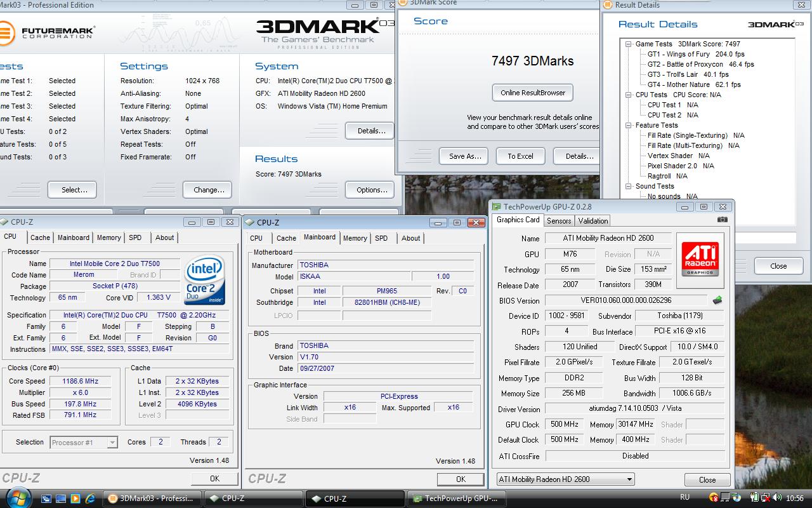812x508 pixels.
Task: Open SPD tab in left CPU-Z window
Action: coord(135,237)
